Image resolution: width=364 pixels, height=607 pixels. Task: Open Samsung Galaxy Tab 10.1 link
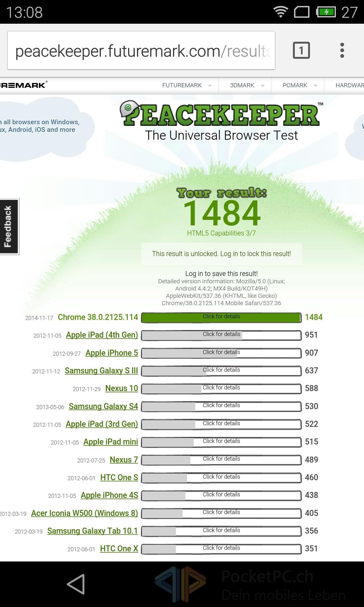click(x=93, y=531)
